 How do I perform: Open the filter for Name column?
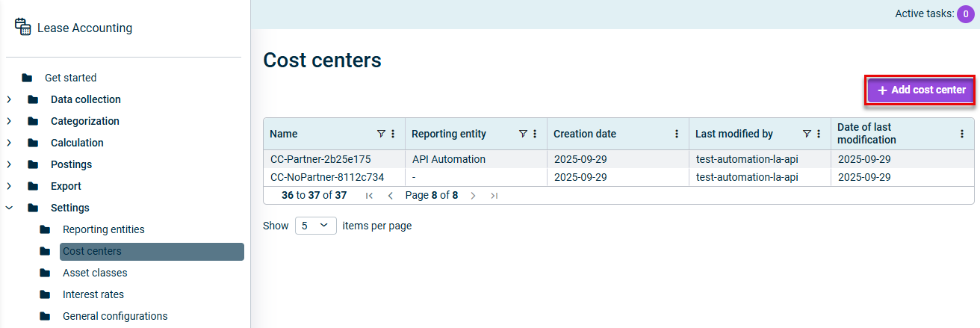(381, 134)
